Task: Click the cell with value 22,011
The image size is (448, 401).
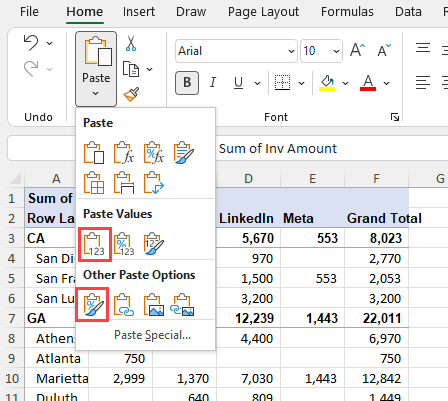Action: tap(376, 318)
